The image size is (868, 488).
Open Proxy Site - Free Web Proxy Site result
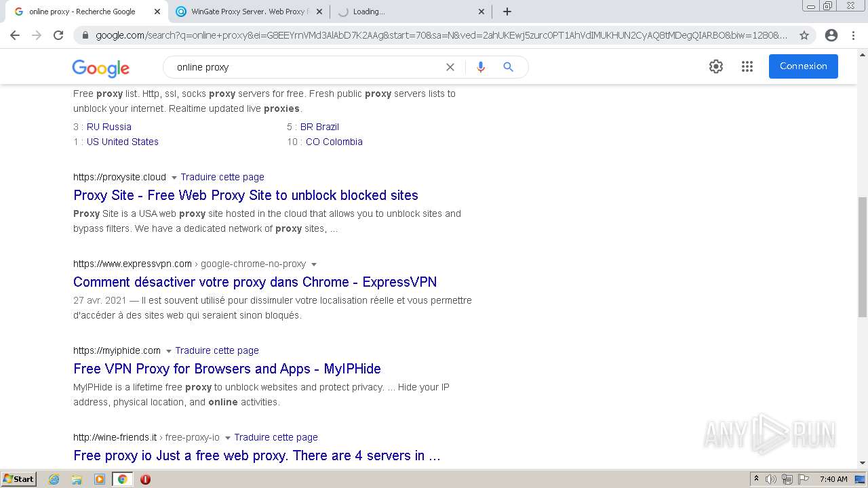pos(245,195)
